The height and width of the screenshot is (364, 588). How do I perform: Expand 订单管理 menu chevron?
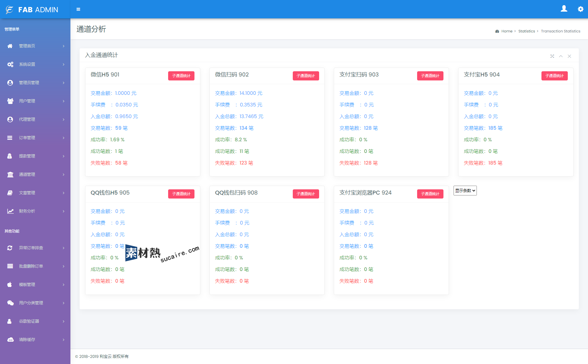[x=64, y=138]
